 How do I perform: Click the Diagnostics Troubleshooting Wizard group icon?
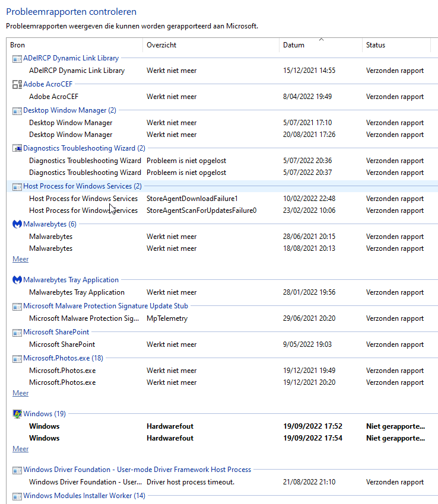click(17, 148)
